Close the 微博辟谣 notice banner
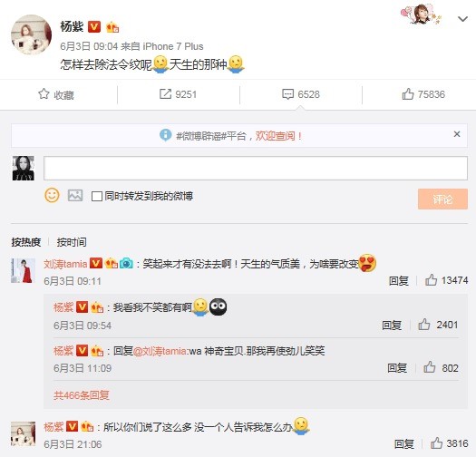The width and height of the screenshot is (476, 457). pos(457,134)
